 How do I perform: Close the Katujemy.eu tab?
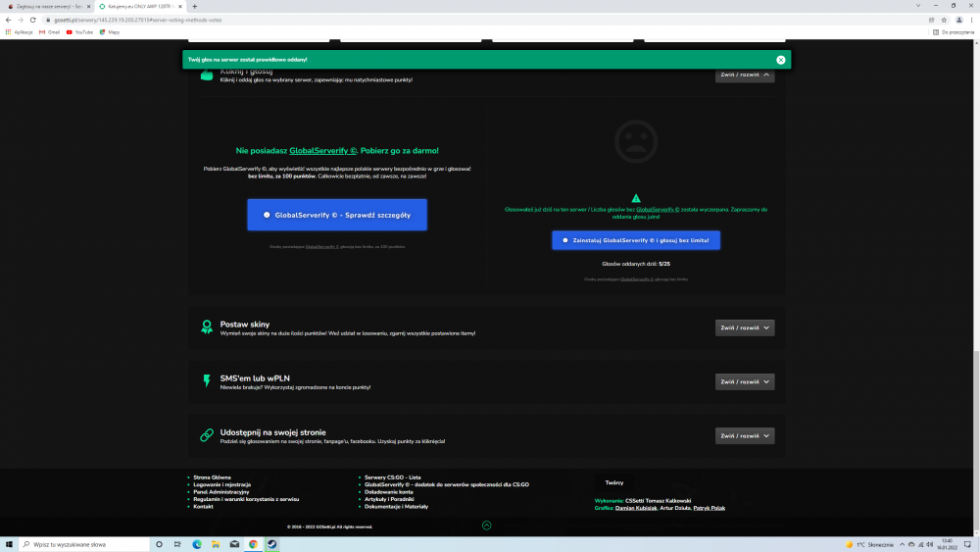(180, 6)
